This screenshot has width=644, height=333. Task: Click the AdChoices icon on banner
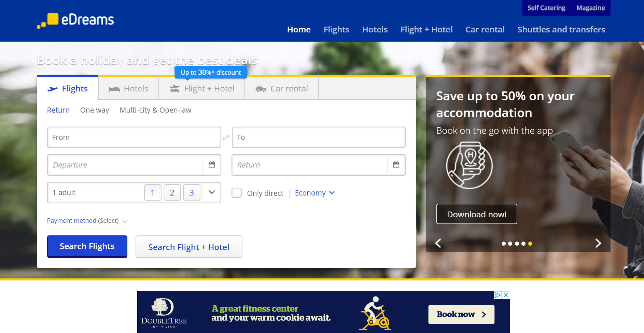pos(498,295)
